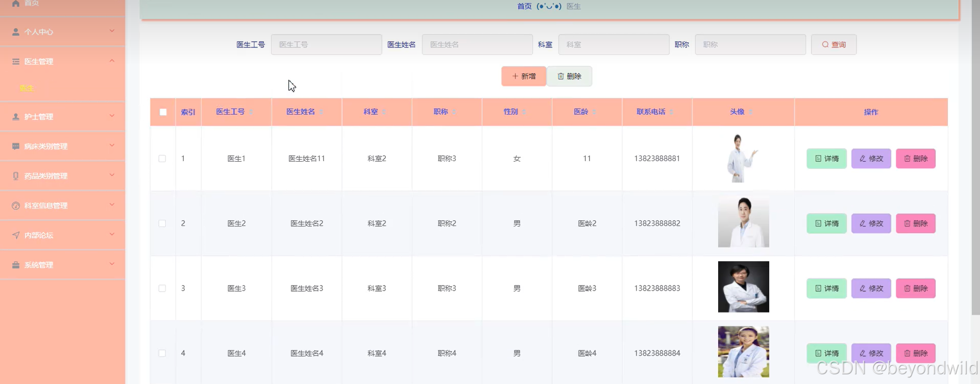980x384 pixels.
Task: Click 修改 for 医生1
Action: pyautogui.click(x=871, y=159)
